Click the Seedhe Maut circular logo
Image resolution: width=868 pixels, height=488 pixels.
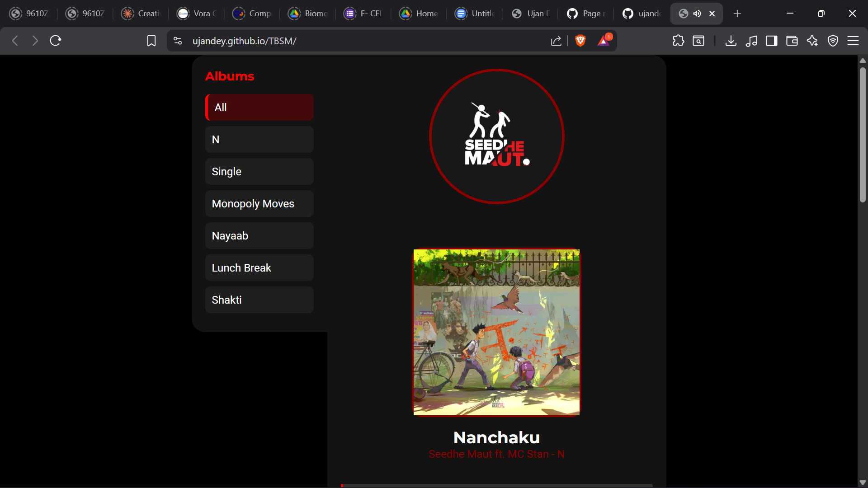(497, 136)
